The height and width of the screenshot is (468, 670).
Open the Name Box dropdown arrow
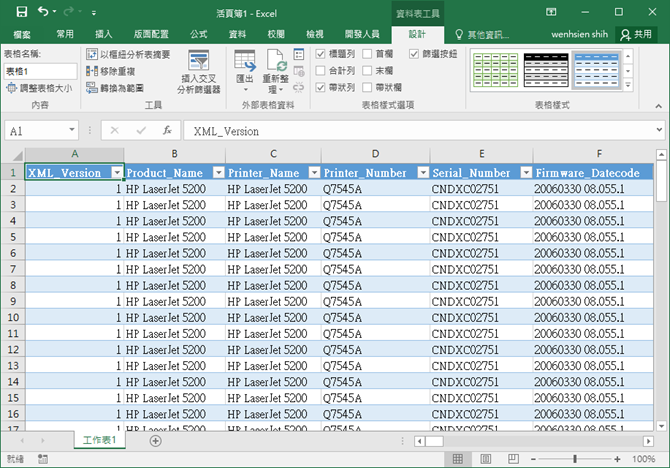tap(72, 130)
